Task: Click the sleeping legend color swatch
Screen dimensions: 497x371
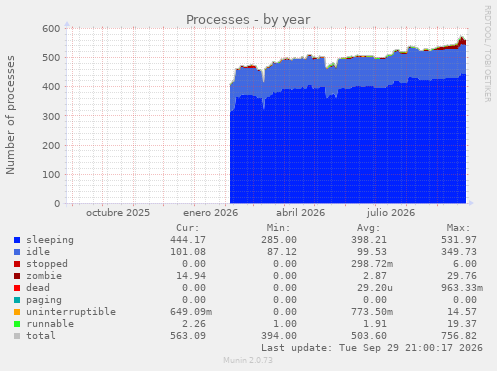Action: [17, 240]
